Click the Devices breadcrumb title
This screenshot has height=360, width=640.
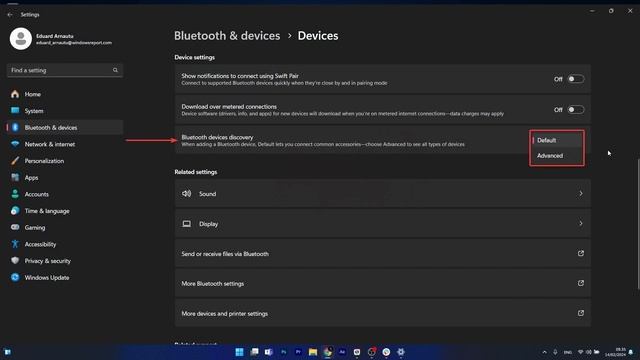tap(318, 36)
